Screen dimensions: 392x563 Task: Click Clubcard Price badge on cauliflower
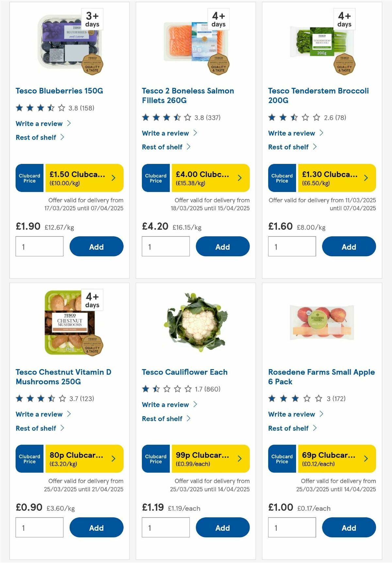pos(155,459)
